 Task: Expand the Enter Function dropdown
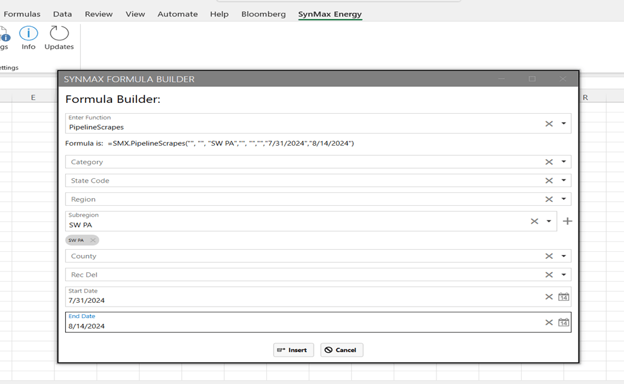[564, 123]
